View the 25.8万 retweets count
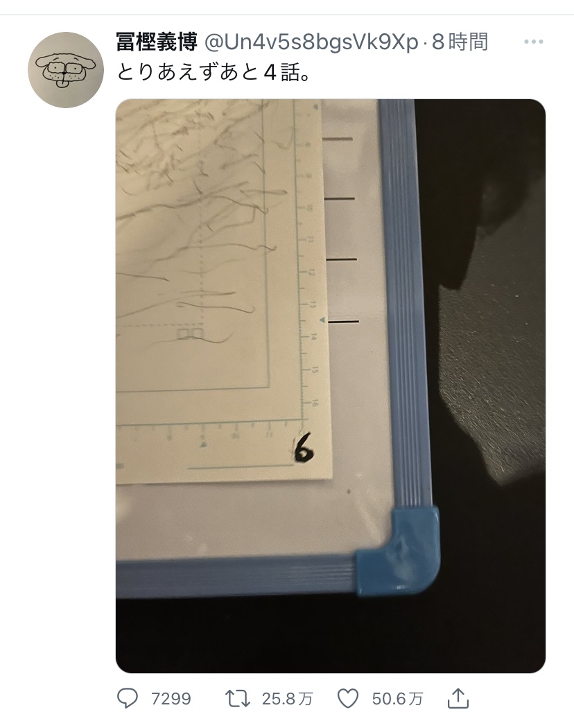This screenshot has height=728, width=574. 288,699
